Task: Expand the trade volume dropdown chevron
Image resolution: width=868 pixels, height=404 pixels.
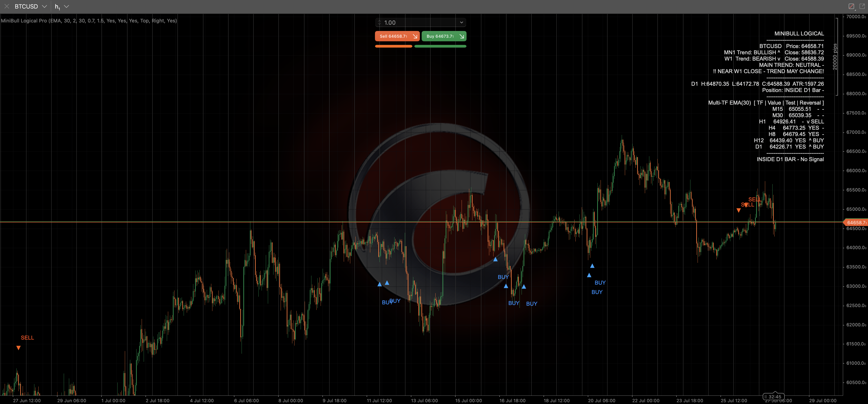Action: pyautogui.click(x=461, y=23)
